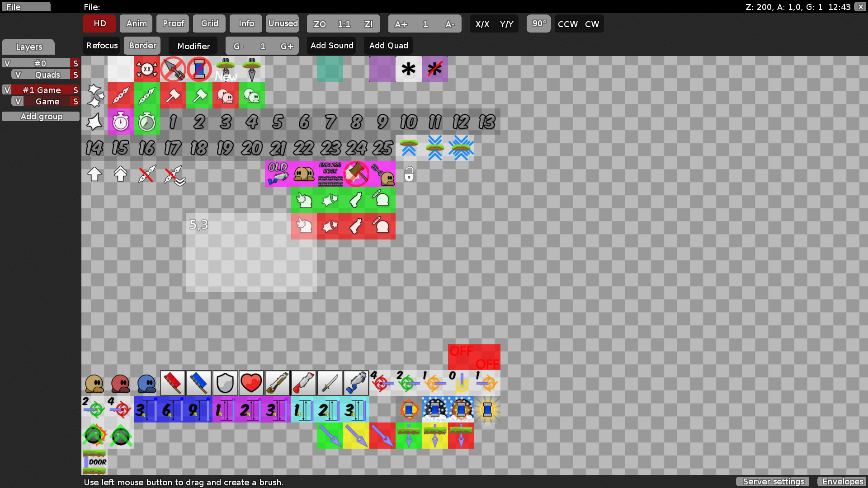
Task: Collapse the Layers panel
Action: 28,47
